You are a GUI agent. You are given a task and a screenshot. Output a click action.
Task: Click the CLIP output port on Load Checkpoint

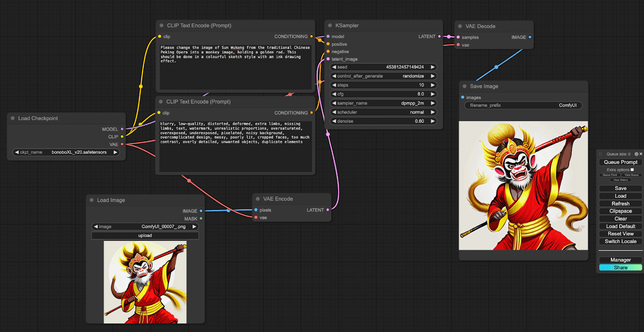click(x=122, y=137)
